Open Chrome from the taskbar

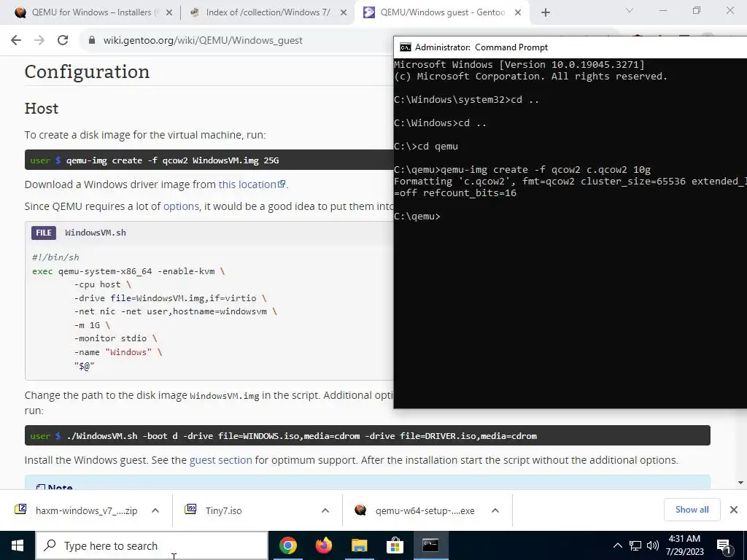(x=287, y=545)
